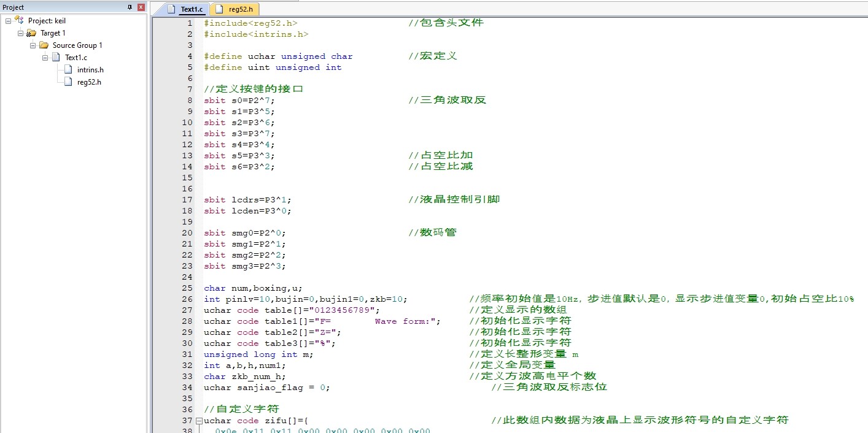Click the 'sbit s0=P2^7;' statement

pyautogui.click(x=239, y=101)
